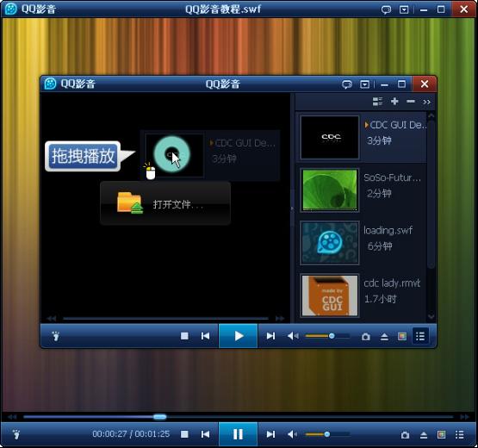Open the toolbox icon in inner player

tap(402, 336)
